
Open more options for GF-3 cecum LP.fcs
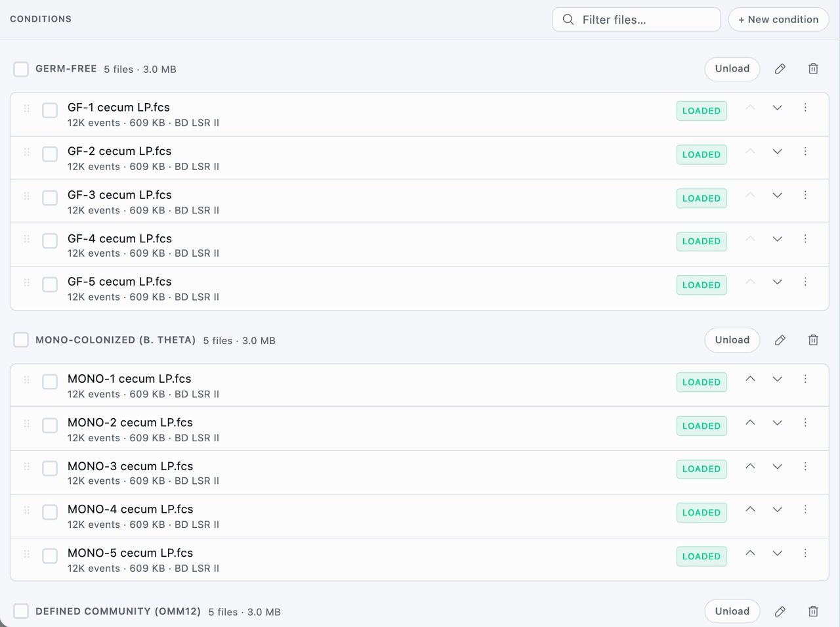point(805,195)
